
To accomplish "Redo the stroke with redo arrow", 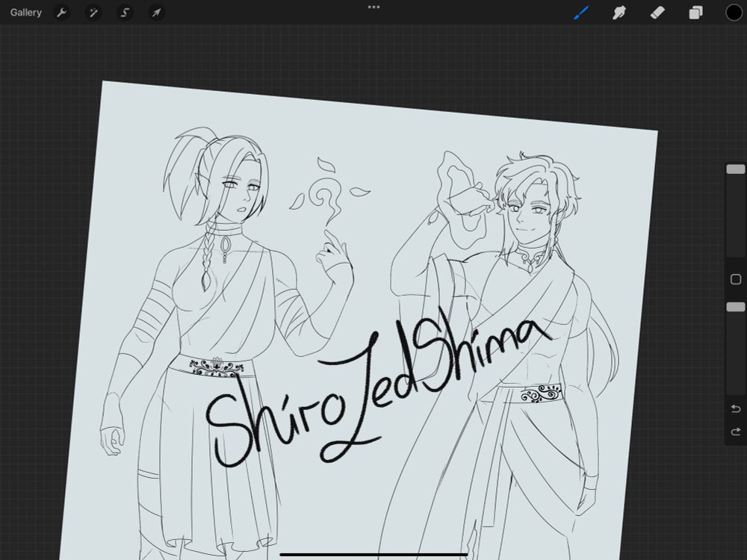I will (x=736, y=432).
